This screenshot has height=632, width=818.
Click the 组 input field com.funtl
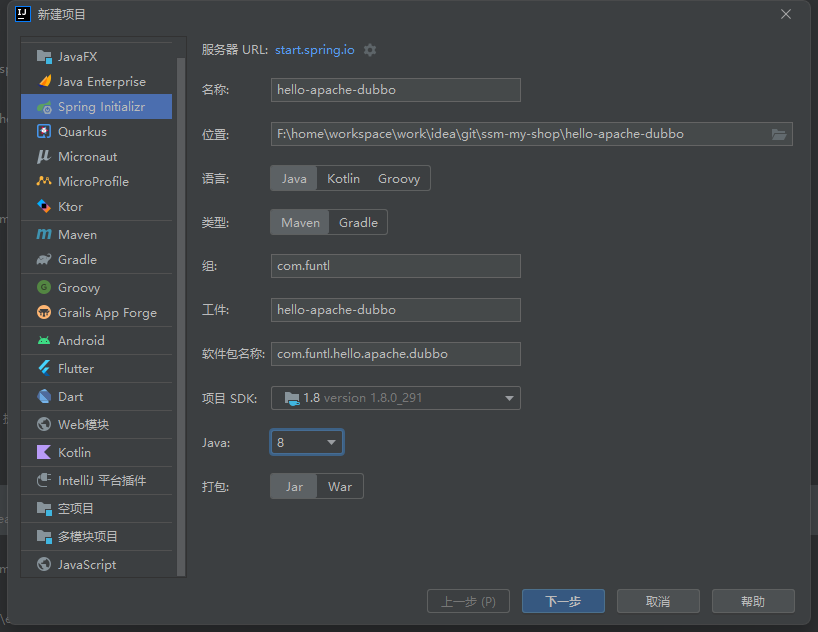tap(395, 266)
